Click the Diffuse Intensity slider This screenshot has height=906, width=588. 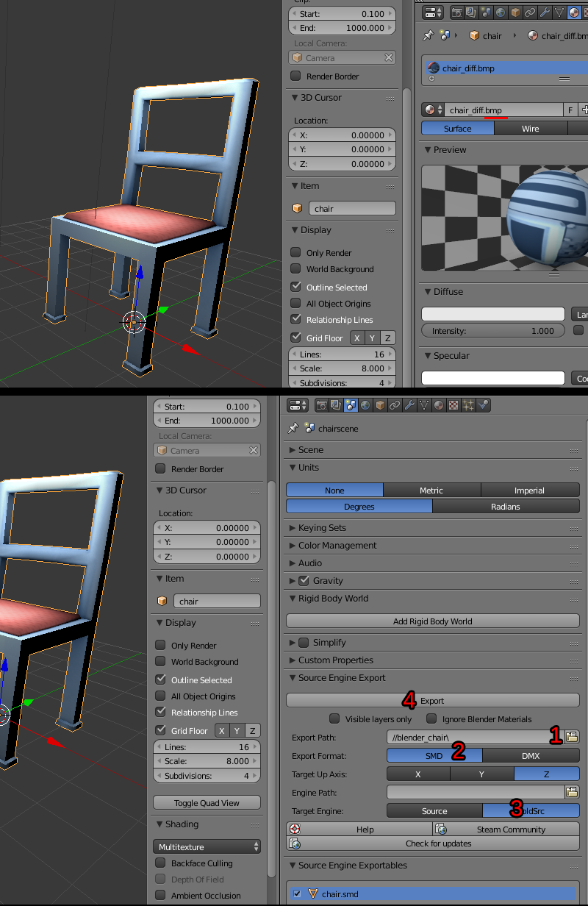point(493,330)
